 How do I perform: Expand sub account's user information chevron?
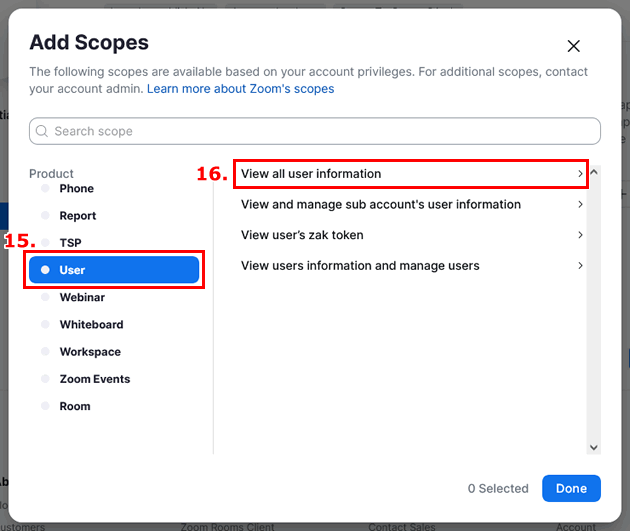click(580, 204)
